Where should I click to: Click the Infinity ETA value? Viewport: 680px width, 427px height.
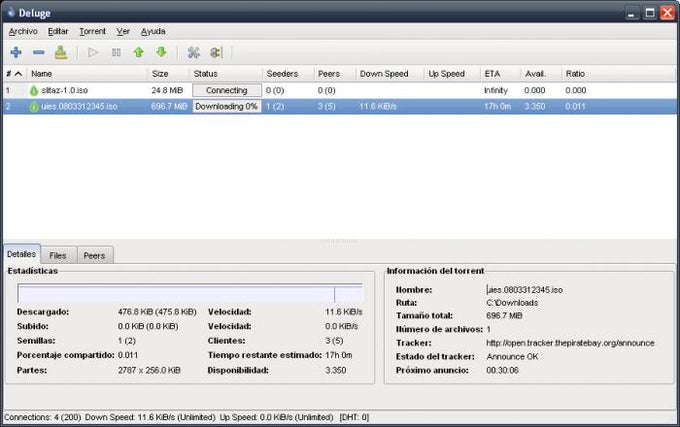pos(496,91)
